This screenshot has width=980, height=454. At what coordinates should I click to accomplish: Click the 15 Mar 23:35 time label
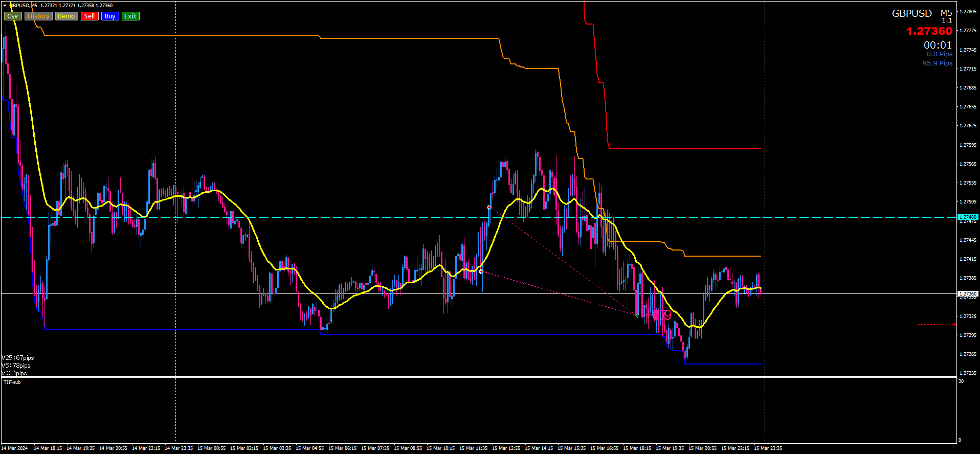tap(768, 448)
